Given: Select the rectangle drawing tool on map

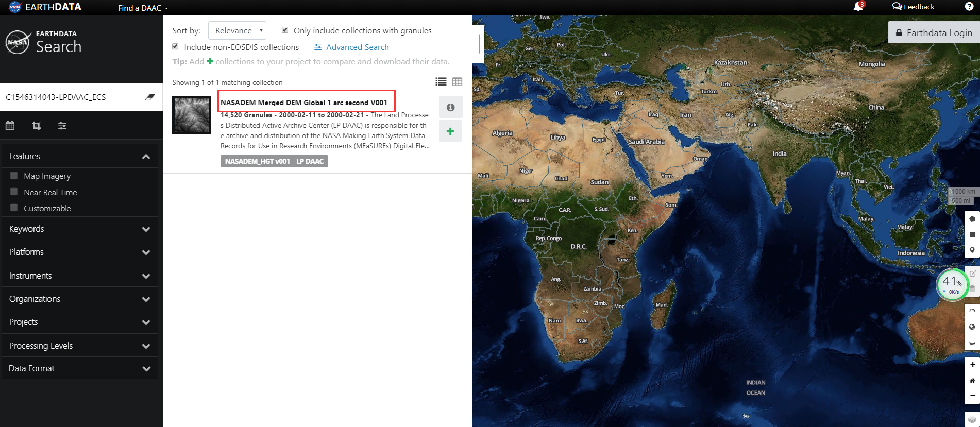Looking at the screenshot, I should [972, 234].
